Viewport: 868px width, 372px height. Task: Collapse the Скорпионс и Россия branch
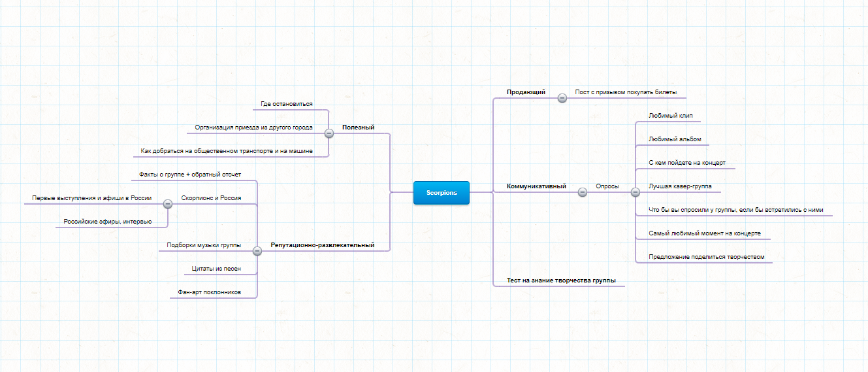pos(168,203)
